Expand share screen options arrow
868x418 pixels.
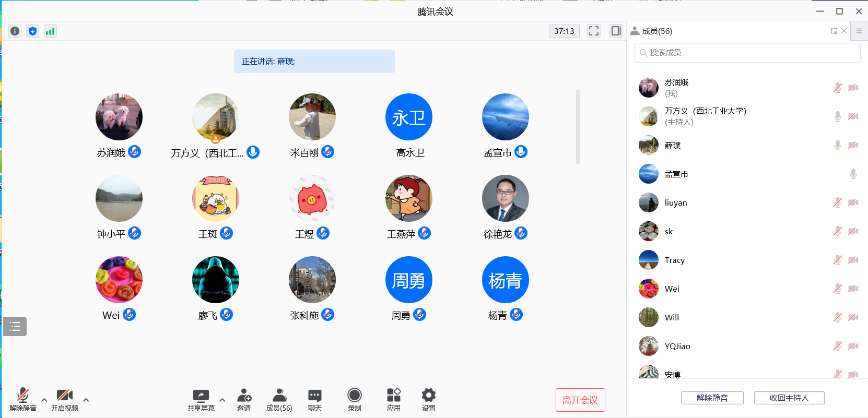tap(222, 400)
